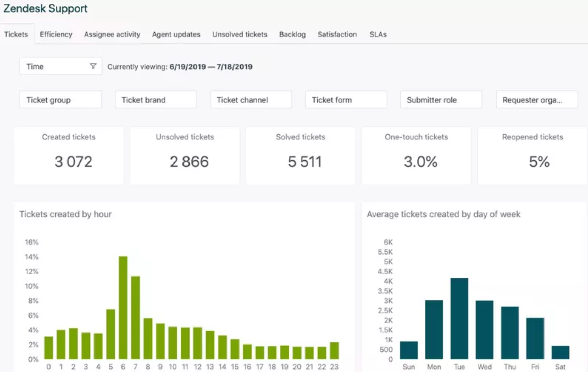Click the Unsolved tickets metric card
Viewport: 588px width, 372px height.
(185, 156)
